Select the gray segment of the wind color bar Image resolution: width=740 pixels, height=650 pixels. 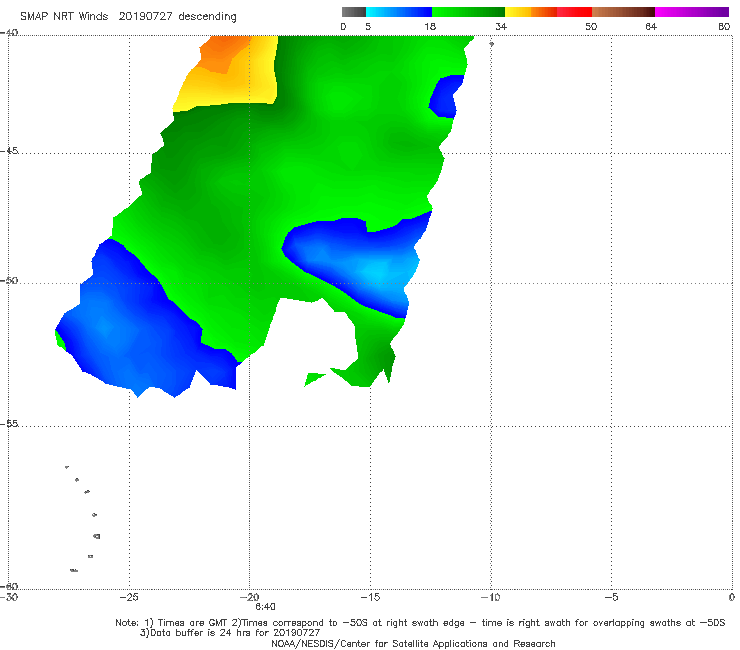click(x=354, y=12)
